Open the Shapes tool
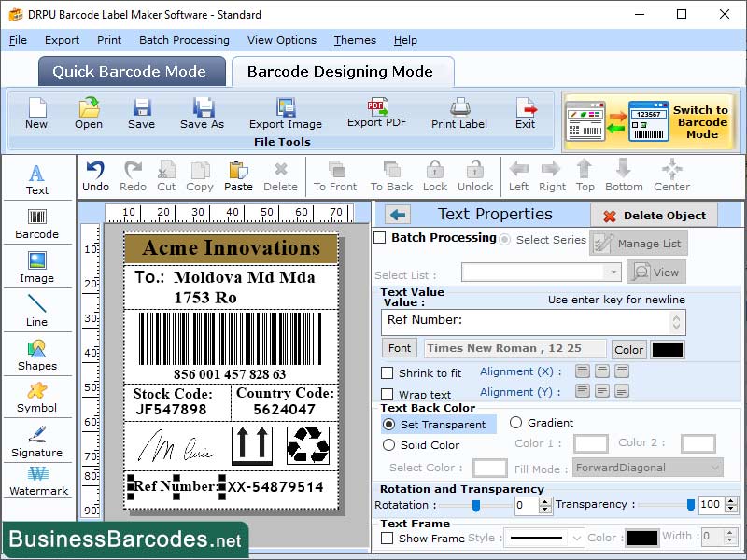Image resolution: width=747 pixels, height=560 pixels. pos(37,359)
